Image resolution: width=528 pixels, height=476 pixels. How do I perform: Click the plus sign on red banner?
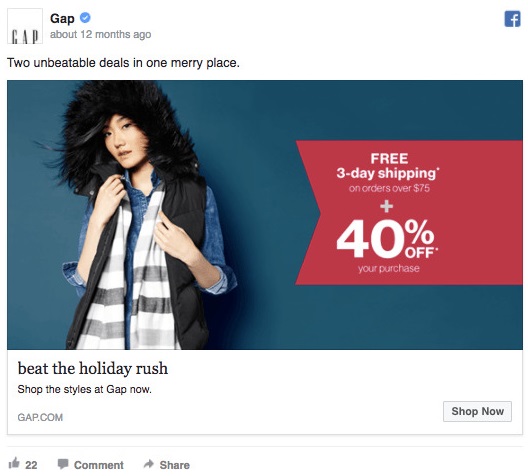(x=387, y=206)
